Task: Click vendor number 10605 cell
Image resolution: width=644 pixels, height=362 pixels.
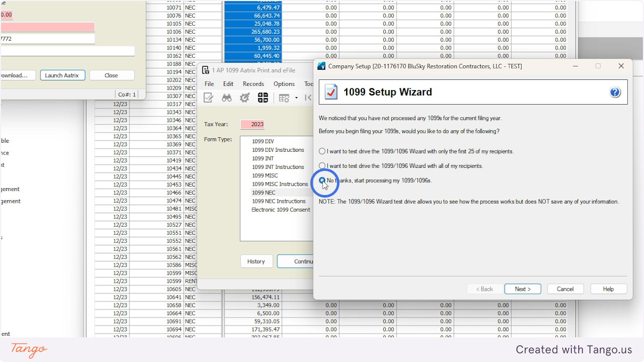Action: [x=156, y=289]
